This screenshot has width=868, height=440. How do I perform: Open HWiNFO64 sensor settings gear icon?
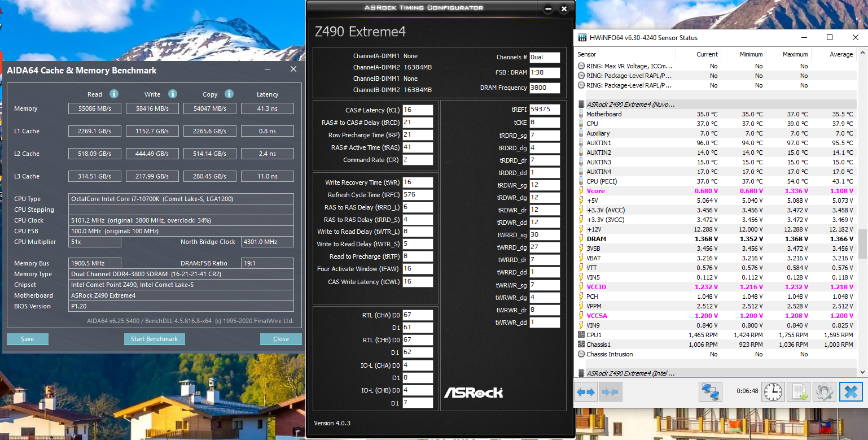[825, 391]
